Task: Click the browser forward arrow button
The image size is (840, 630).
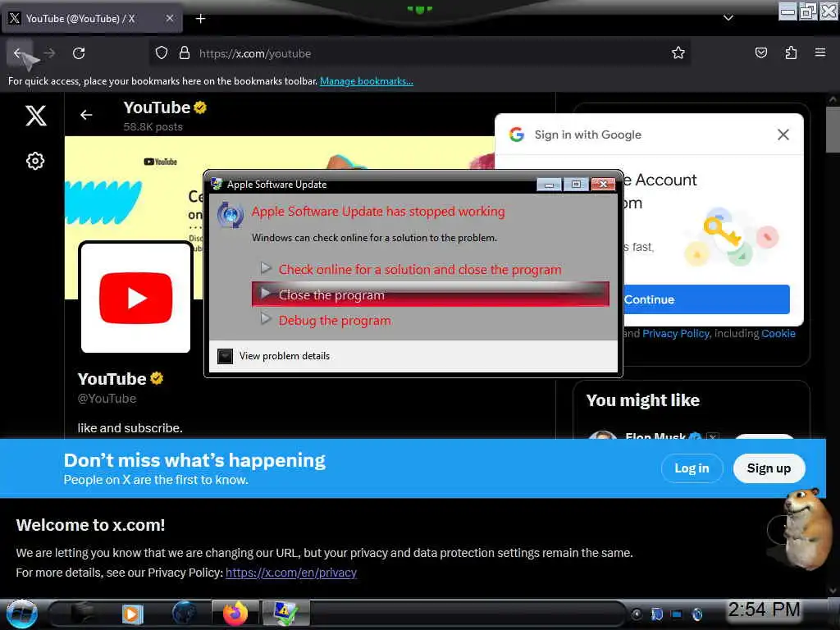Action: pos(49,53)
